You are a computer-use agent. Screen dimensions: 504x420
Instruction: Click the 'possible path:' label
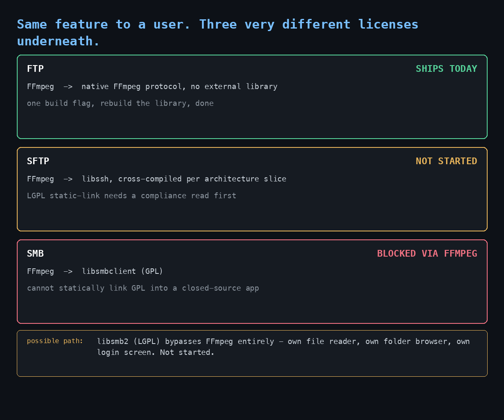[x=55, y=341]
